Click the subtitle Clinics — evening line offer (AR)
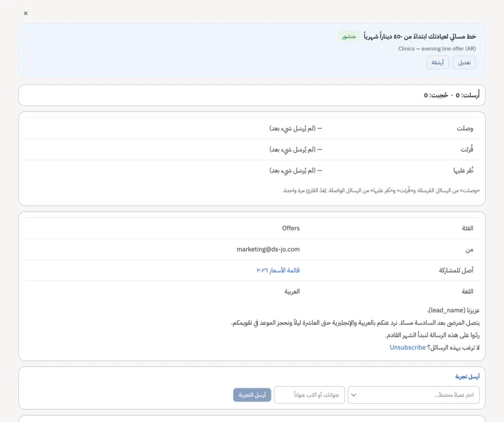This screenshot has height=422, width=504. [x=437, y=48]
